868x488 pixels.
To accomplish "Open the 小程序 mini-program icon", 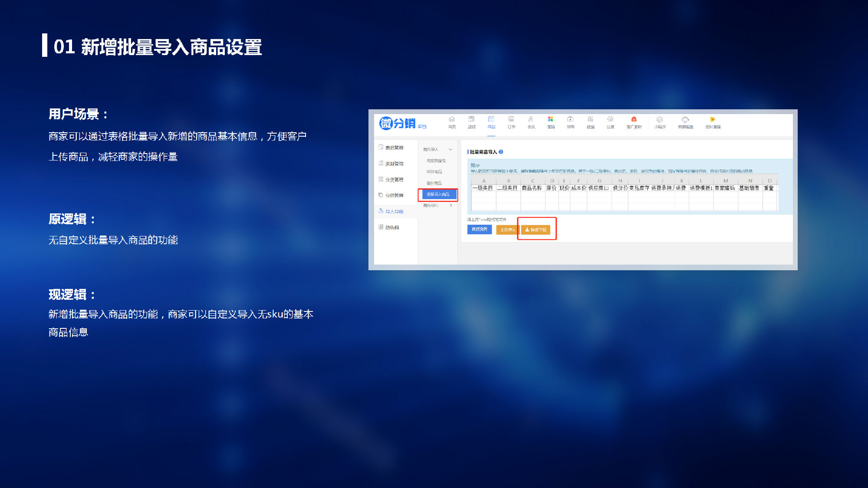I will [x=660, y=120].
